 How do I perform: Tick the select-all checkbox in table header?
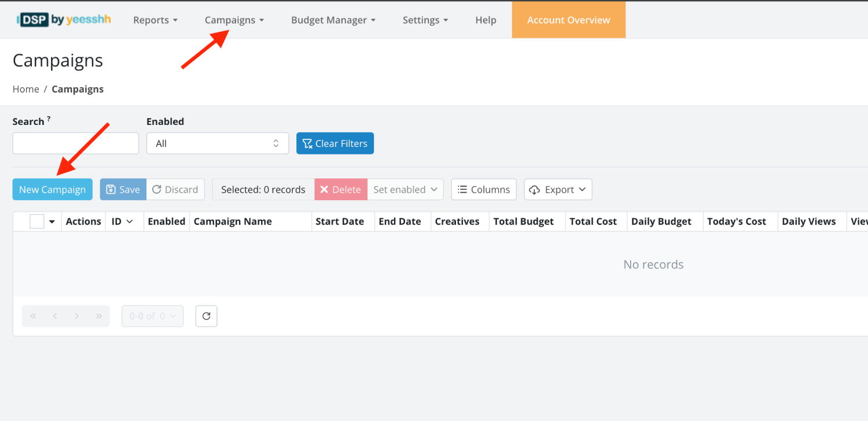click(37, 221)
